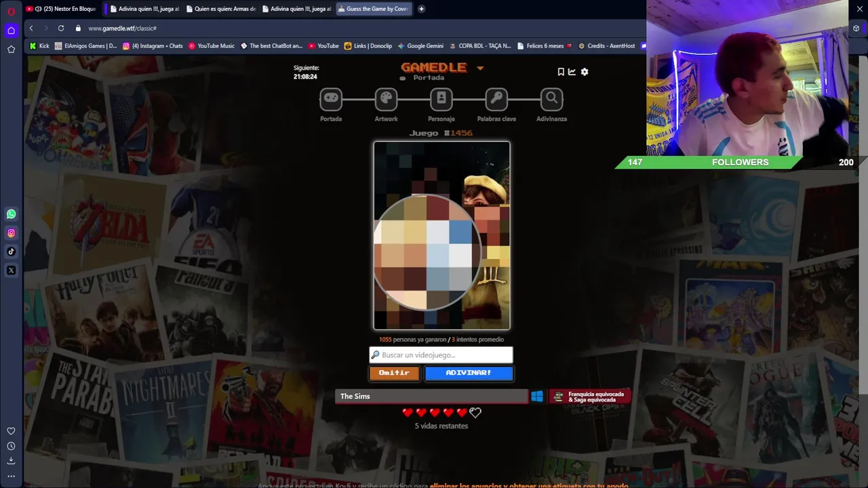Click the Juego #1456 label
The image size is (868, 488).
tap(441, 133)
